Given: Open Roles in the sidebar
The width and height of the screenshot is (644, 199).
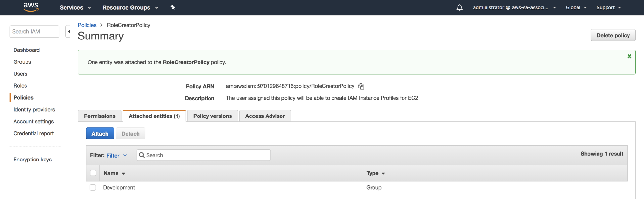Looking at the screenshot, I should coord(20,86).
